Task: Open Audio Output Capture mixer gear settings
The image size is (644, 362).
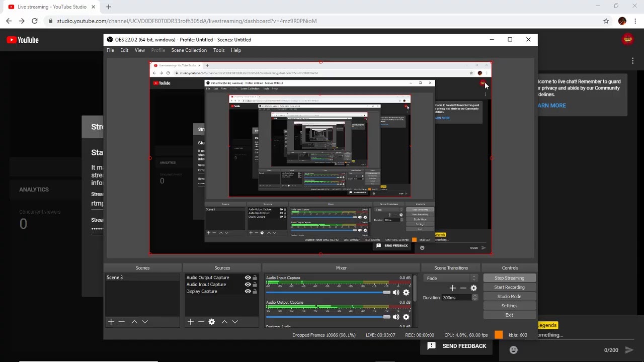Action: tap(406, 317)
